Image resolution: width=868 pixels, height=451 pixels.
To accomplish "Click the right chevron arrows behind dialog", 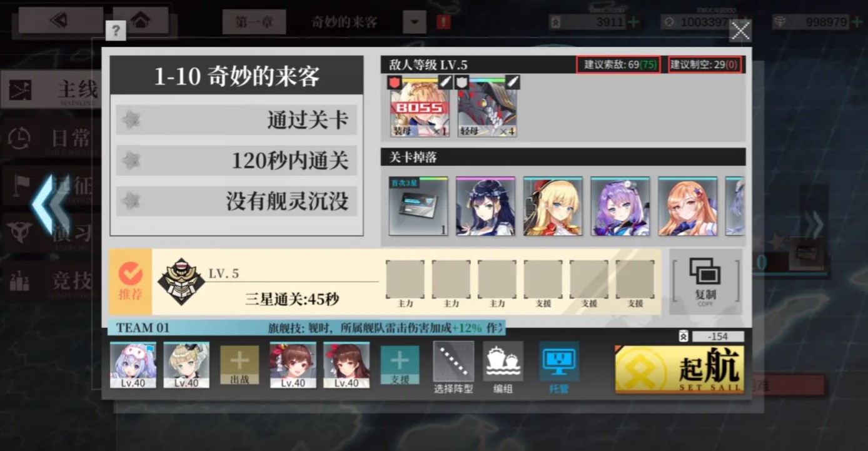I will click(x=814, y=225).
